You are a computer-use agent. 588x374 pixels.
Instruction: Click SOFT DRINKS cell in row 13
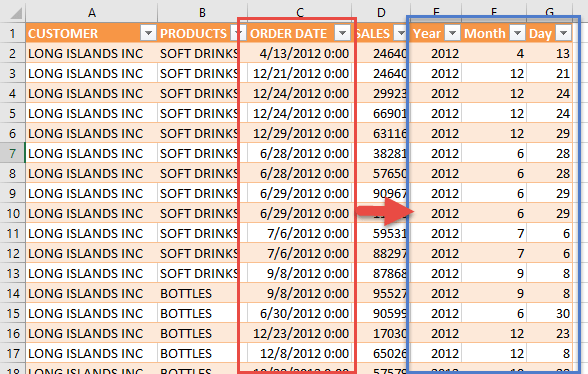click(202, 273)
